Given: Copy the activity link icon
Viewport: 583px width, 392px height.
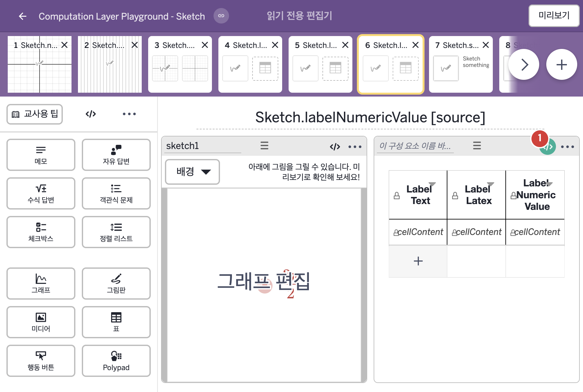Looking at the screenshot, I should 221,16.
